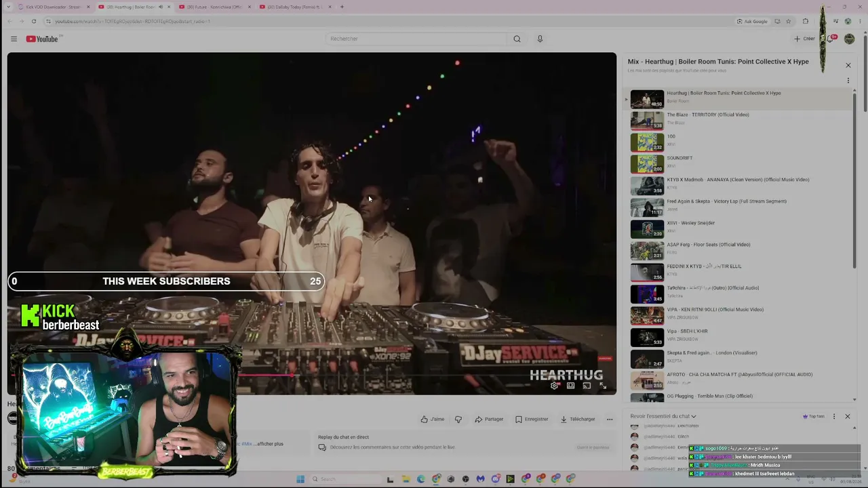Launch Microsoft Edge from the taskbar
868x488 pixels.
(x=421, y=479)
